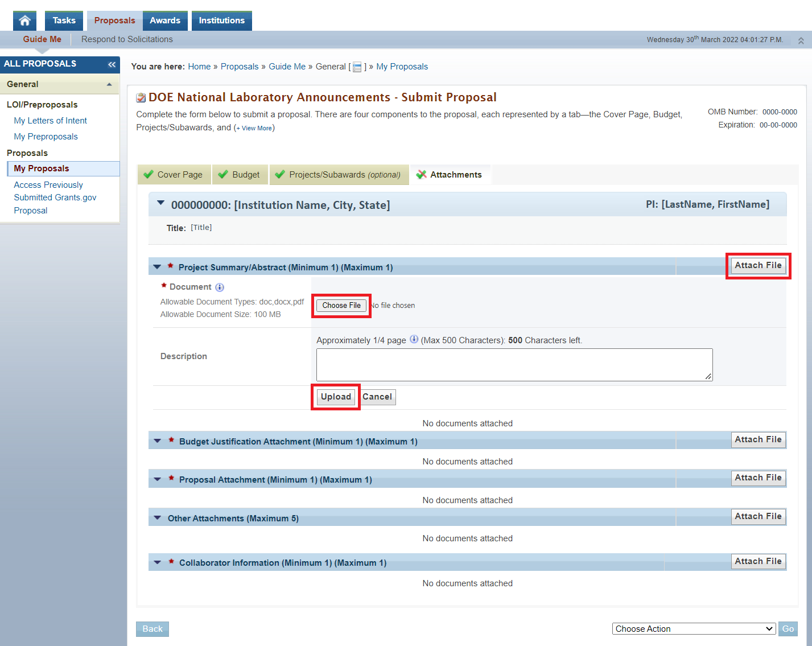Open the Tasks tab
The height and width of the screenshot is (646, 812).
coord(64,20)
